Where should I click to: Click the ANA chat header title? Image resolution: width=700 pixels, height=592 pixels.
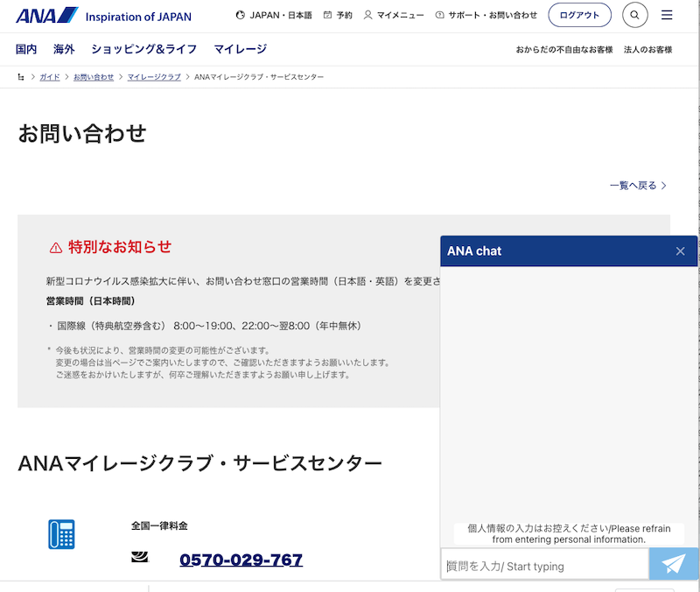coord(474,251)
